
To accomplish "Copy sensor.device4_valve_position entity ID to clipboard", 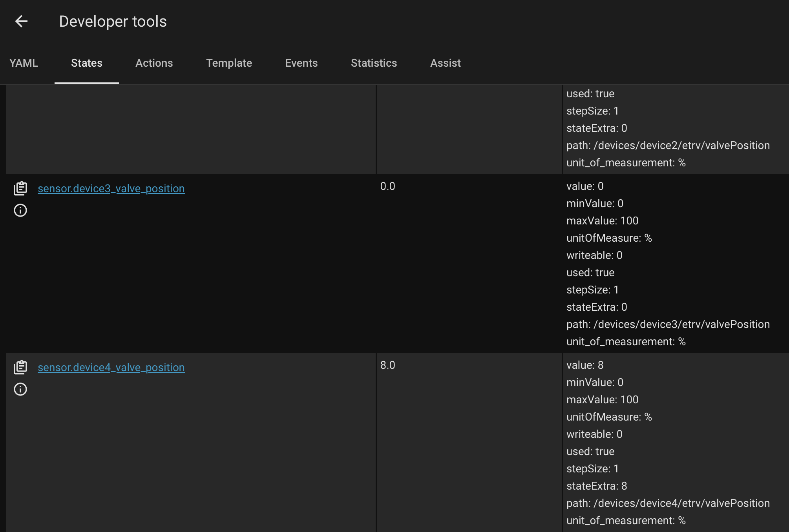I will coord(20,367).
